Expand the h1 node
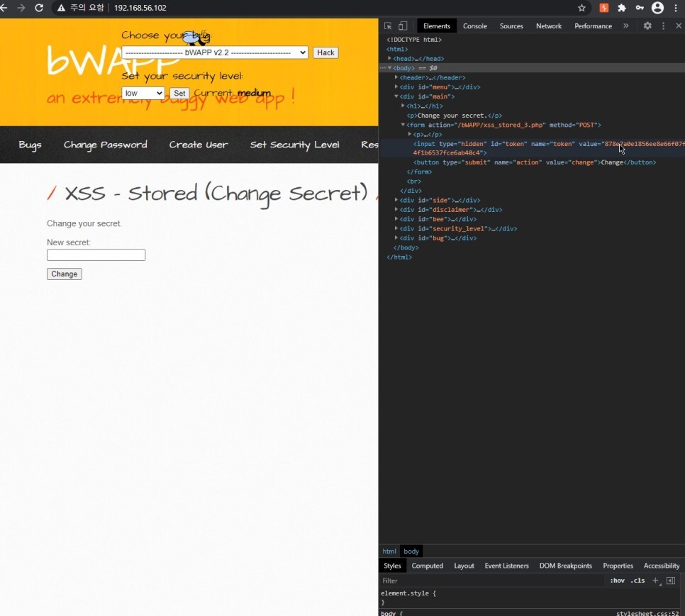Image resolution: width=685 pixels, height=616 pixels. tap(403, 106)
